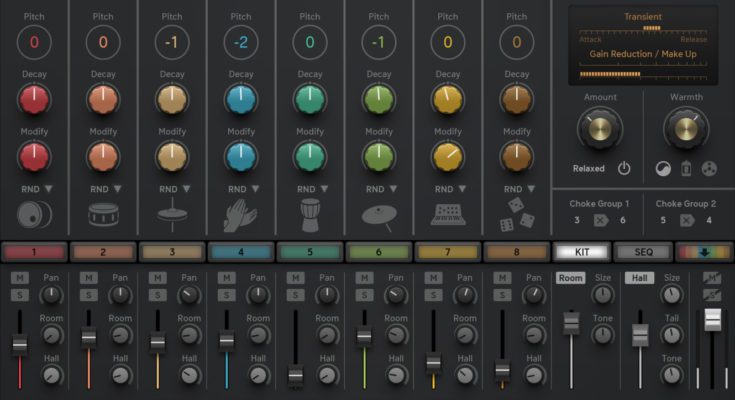Click the synthesizer keyboard icon on channel 7
This screenshot has width=735, height=400.
pyautogui.click(x=448, y=215)
